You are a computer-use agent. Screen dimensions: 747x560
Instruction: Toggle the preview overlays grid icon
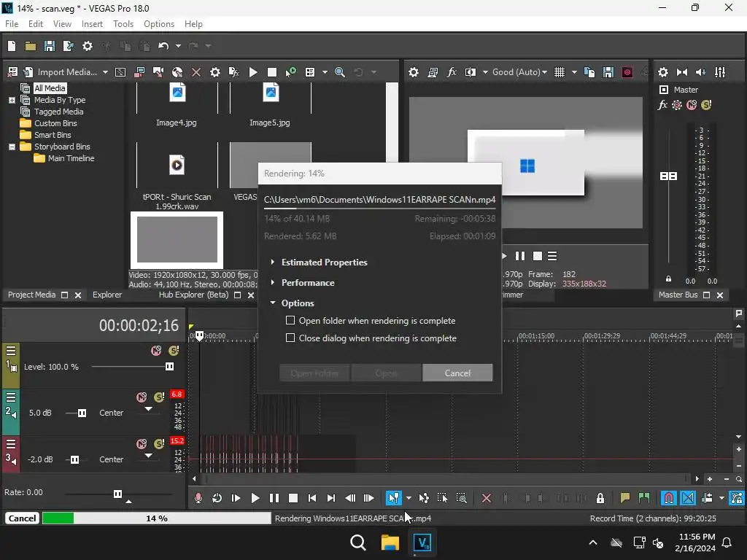coord(560,72)
